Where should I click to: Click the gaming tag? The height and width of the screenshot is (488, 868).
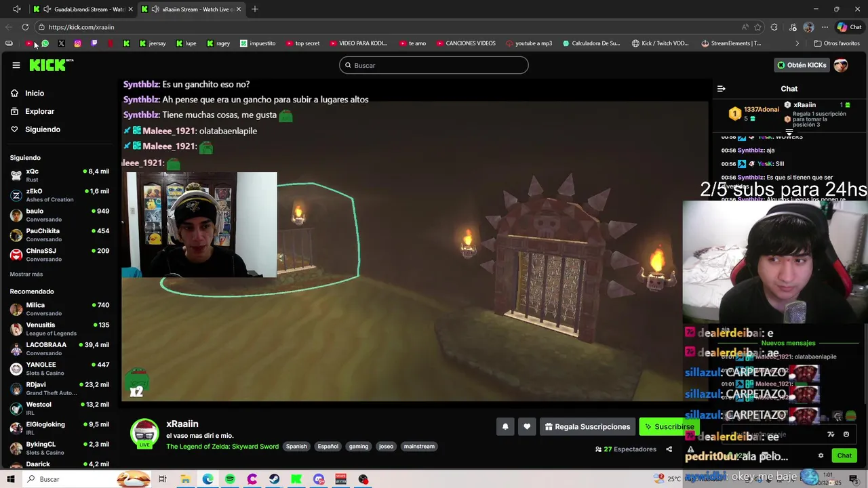point(359,447)
